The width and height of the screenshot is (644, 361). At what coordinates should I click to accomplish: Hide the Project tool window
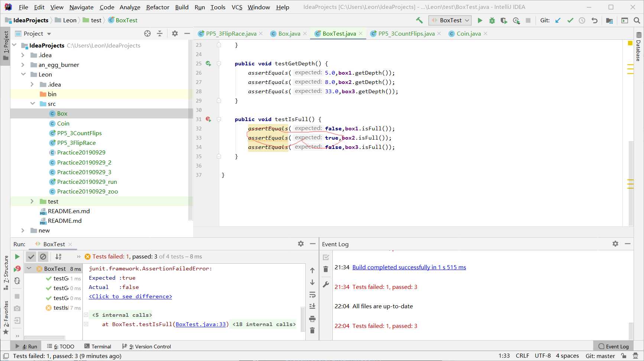point(187,33)
